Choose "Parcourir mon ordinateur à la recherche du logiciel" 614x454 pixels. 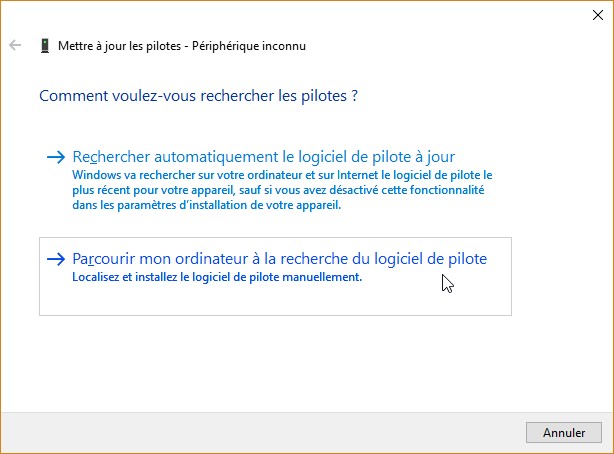click(x=280, y=259)
